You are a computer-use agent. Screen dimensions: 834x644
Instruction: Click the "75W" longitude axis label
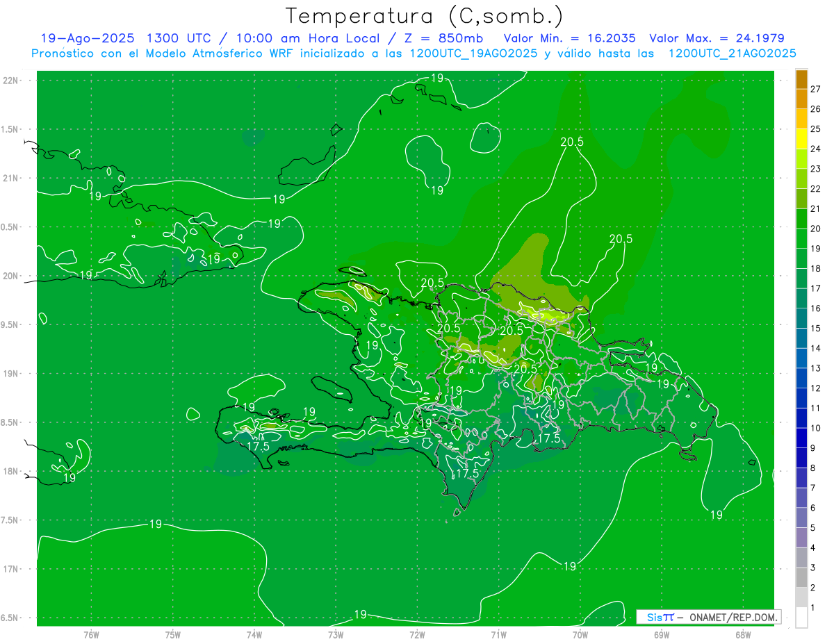(x=172, y=634)
